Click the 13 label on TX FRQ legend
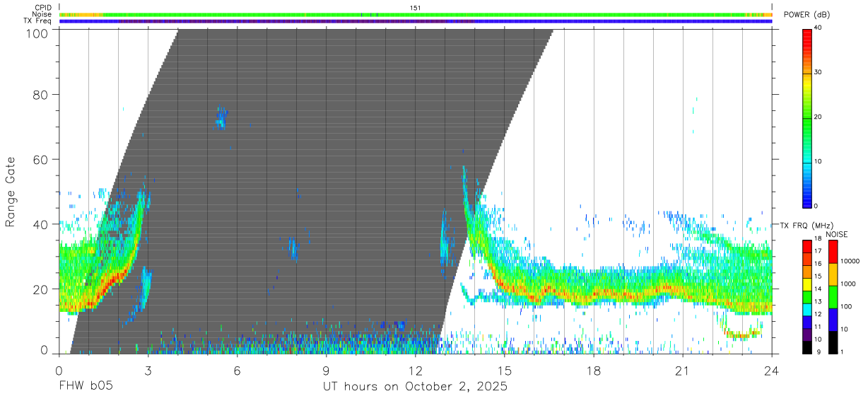Viewport: 868px width, 401px height. (819, 302)
